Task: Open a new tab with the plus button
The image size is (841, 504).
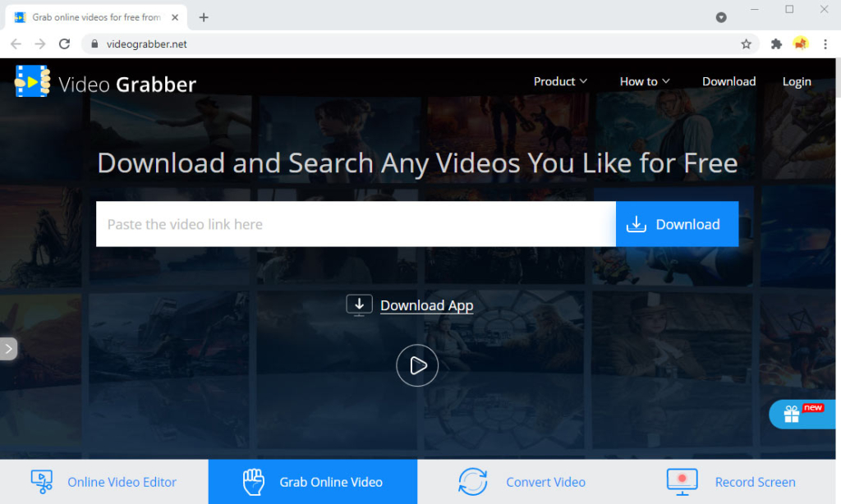Action: click(204, 17)
